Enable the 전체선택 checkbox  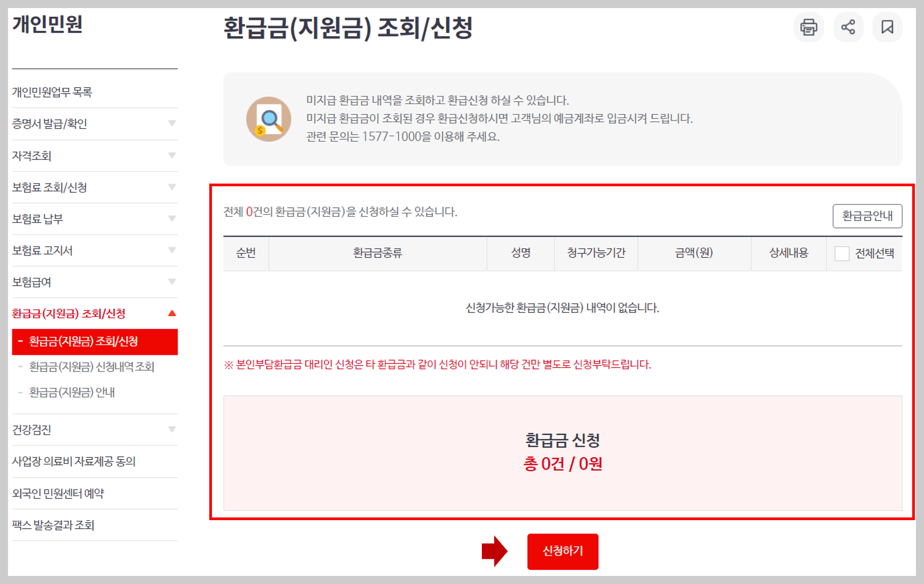click(x=841, y=253)
